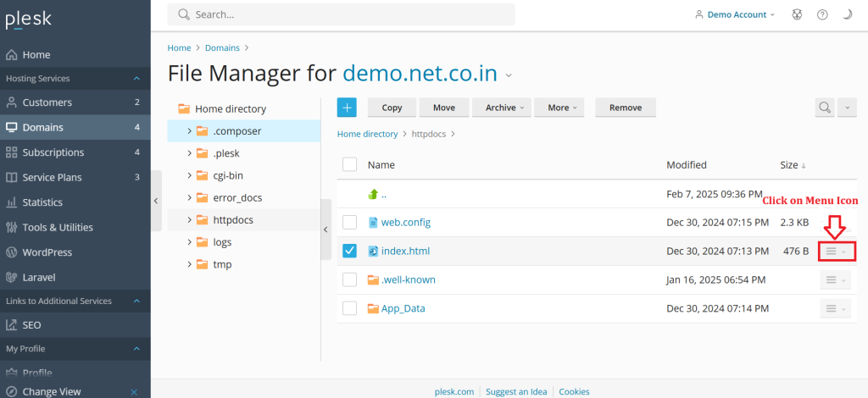Check the .well-known checkbox
This screenshot has width=868, height=398.
tap(349, 279)
